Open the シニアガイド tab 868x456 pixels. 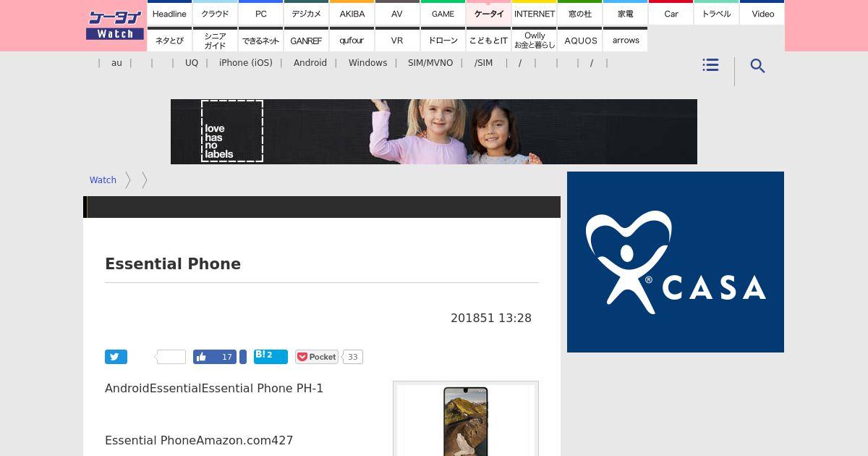(215, 41)
